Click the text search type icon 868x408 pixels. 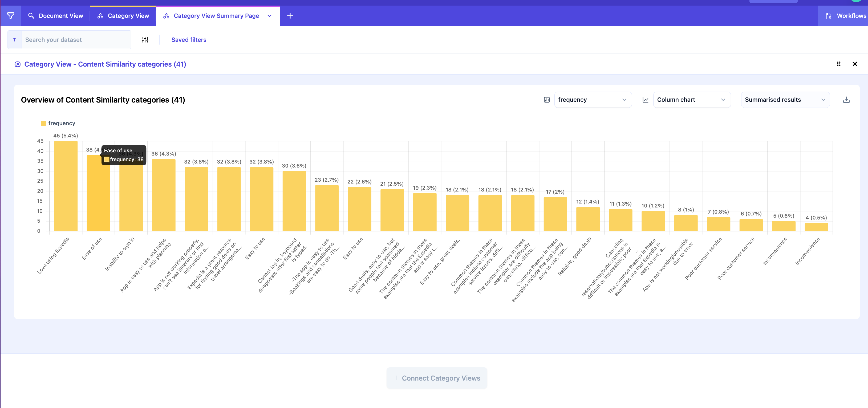[14, 40]
